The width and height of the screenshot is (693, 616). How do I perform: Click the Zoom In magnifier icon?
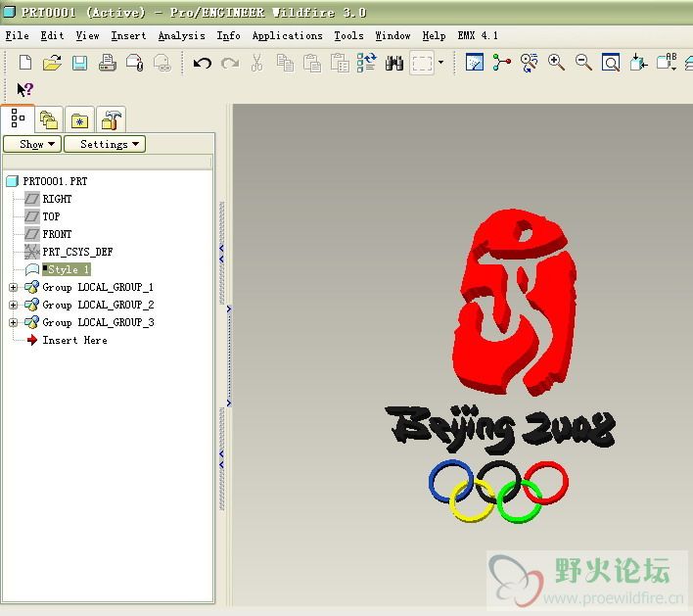[556, 63]
